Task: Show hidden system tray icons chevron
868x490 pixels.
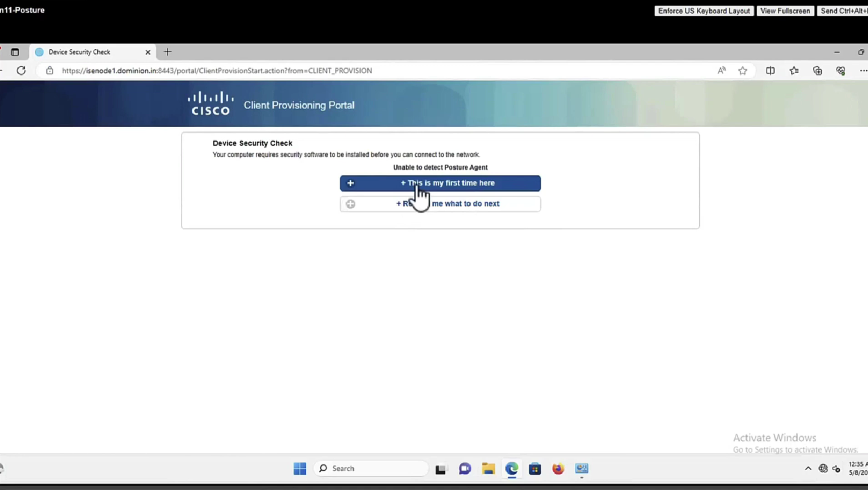Action: pos(808,469)
